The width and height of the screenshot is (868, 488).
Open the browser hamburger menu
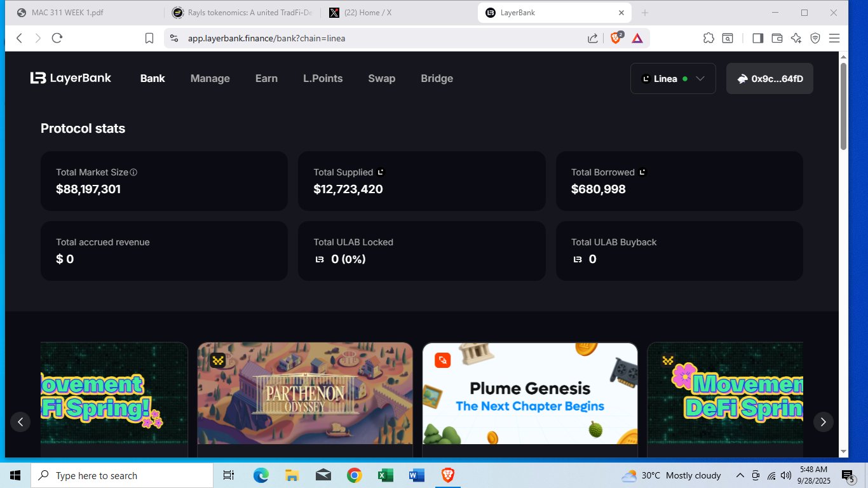tap(834, 38)
